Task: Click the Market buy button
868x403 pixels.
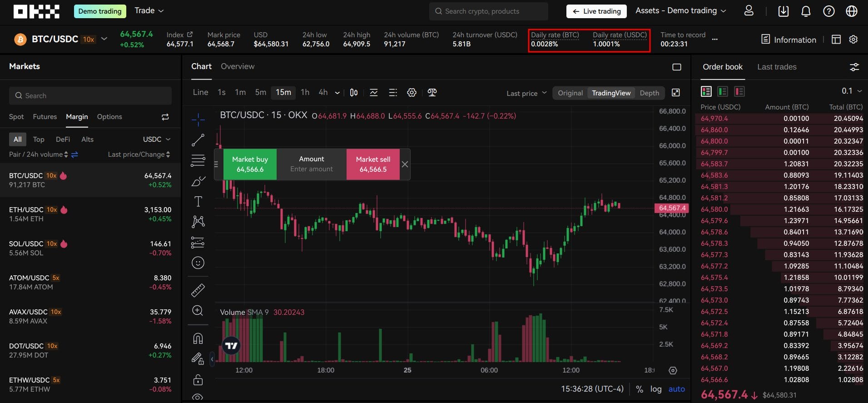Action: pyautogui.click(x=250, y=164)
